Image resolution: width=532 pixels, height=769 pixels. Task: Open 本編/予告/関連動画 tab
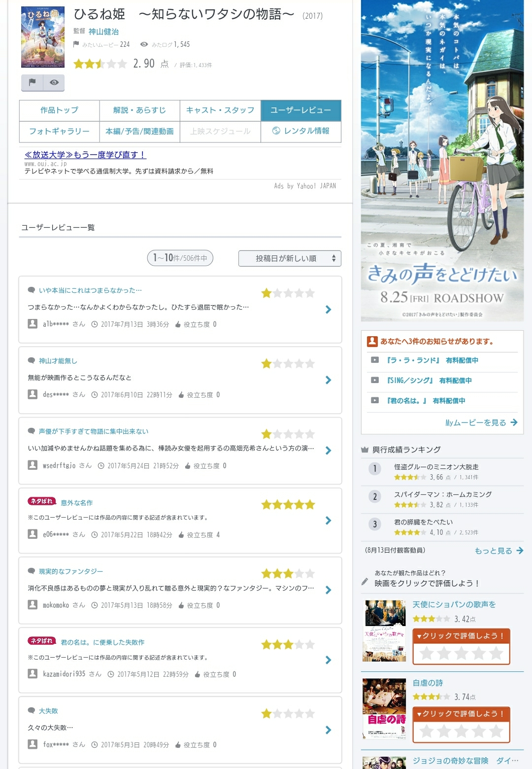(140, 132)
